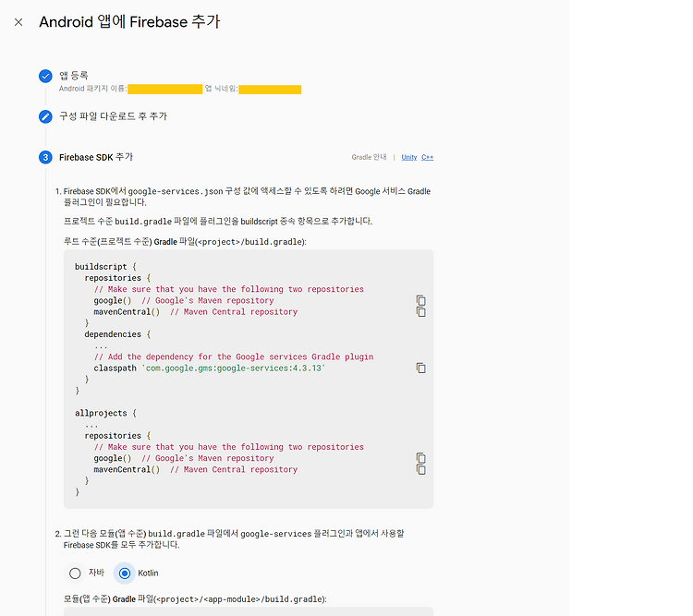
Task: Click the 'buildscript {' code line
Action: pos(105,267)
